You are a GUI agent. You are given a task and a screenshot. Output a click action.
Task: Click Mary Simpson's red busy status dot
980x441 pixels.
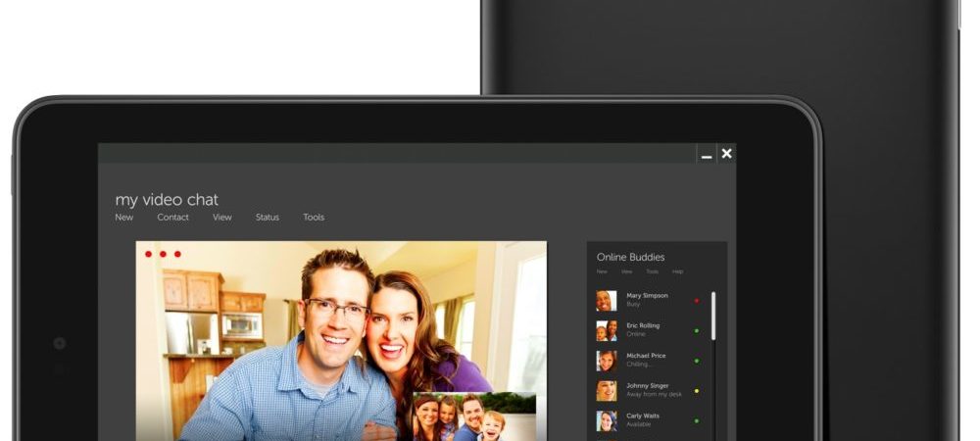click(x=697, y=301)
